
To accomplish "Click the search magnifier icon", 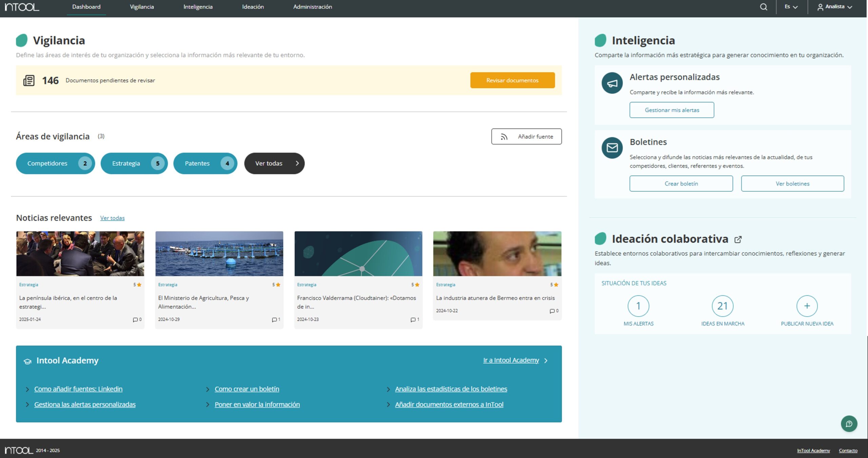I will pyautogui.click(x=763, y=7).
